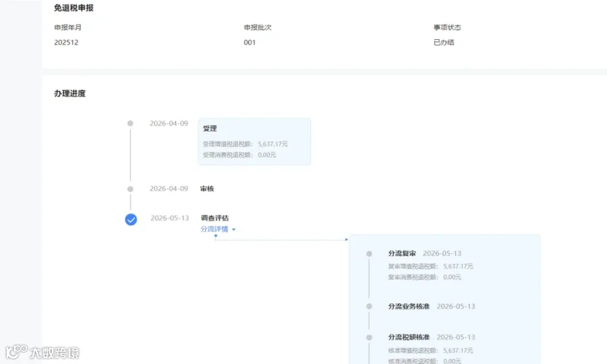Click the 审核 step label
The width and height of the screenshot is (607, 364).
(x=207, y=189)
